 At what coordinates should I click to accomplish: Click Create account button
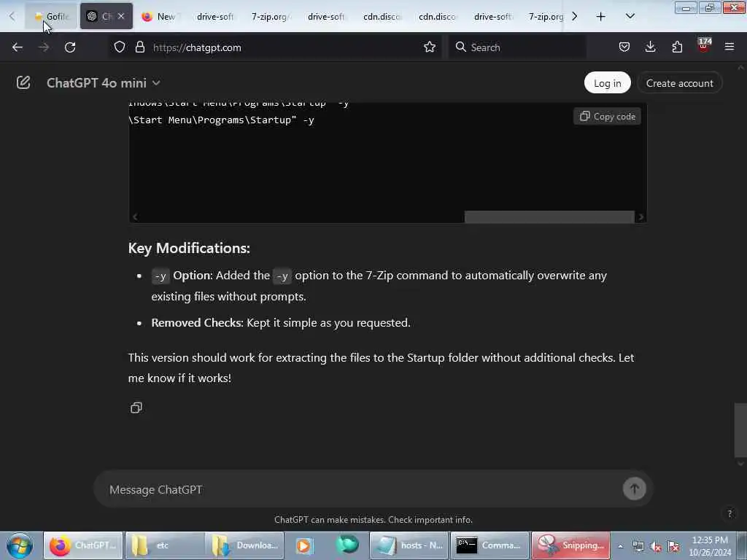[x=679, y=83]
